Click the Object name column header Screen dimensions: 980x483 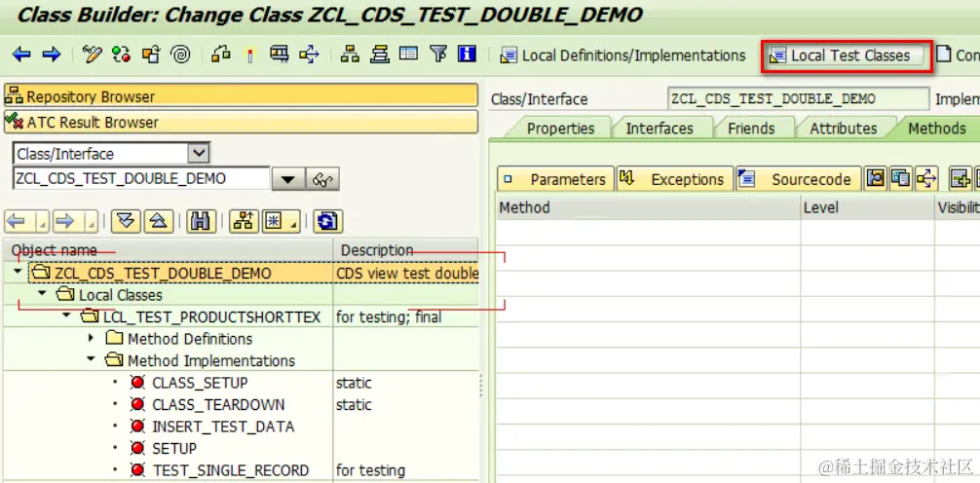[x=169, y=250]
